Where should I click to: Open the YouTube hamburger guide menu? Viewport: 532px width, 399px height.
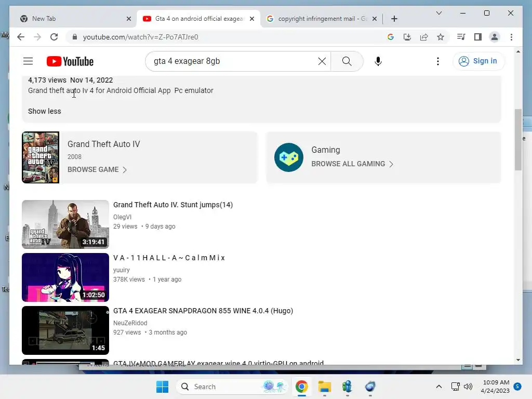[28, 61]
